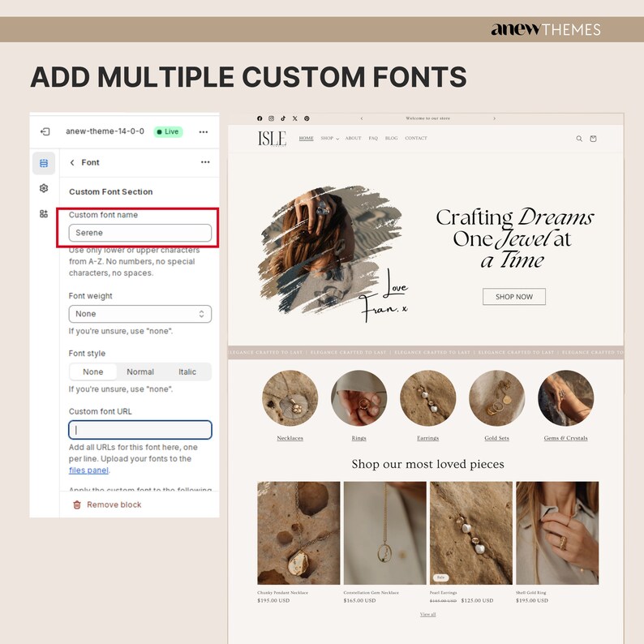Open the Gold Sets collection link
Viewport: 644px width, 644px height.
pyautogui.click(x=497, y=438)
